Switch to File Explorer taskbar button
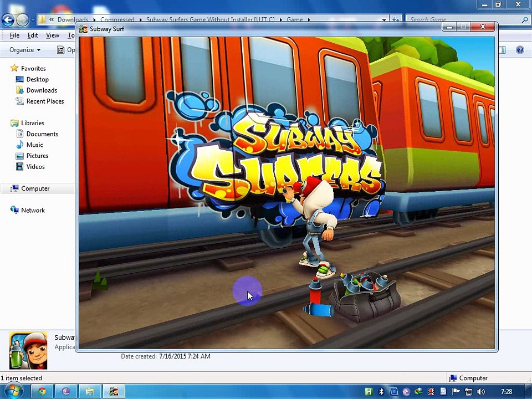The width and height of the screenshot is (532, 399). click(90, 392)
